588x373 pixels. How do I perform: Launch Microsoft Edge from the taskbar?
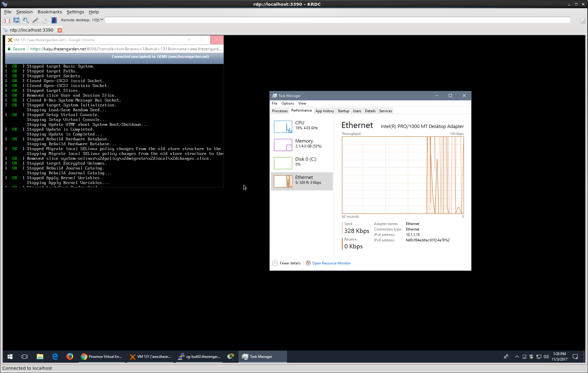(55, 357)
